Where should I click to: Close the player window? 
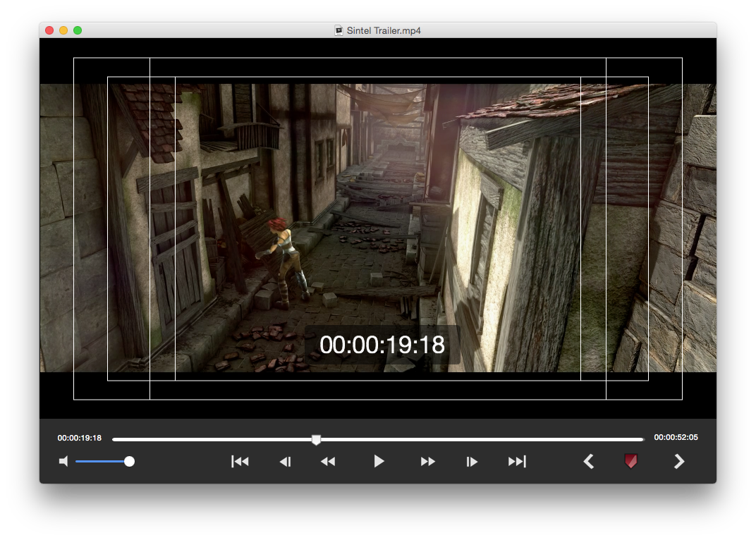[49, 30]
